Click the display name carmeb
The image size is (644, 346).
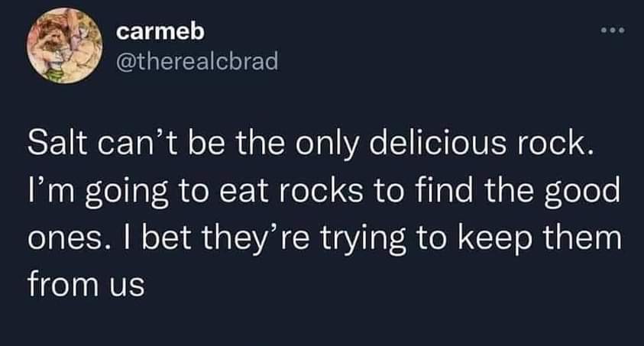coord(160,32)
